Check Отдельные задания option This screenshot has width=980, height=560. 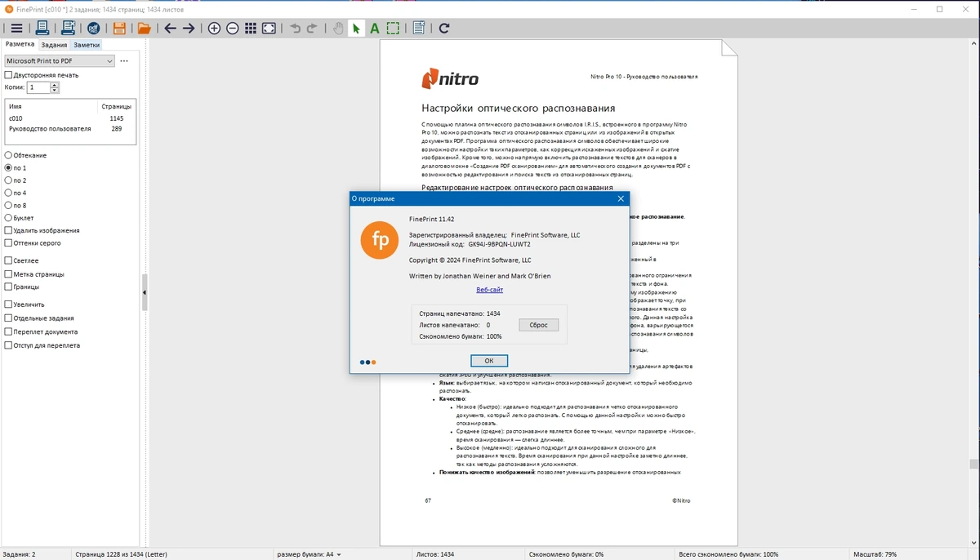[x=39, y=318]
